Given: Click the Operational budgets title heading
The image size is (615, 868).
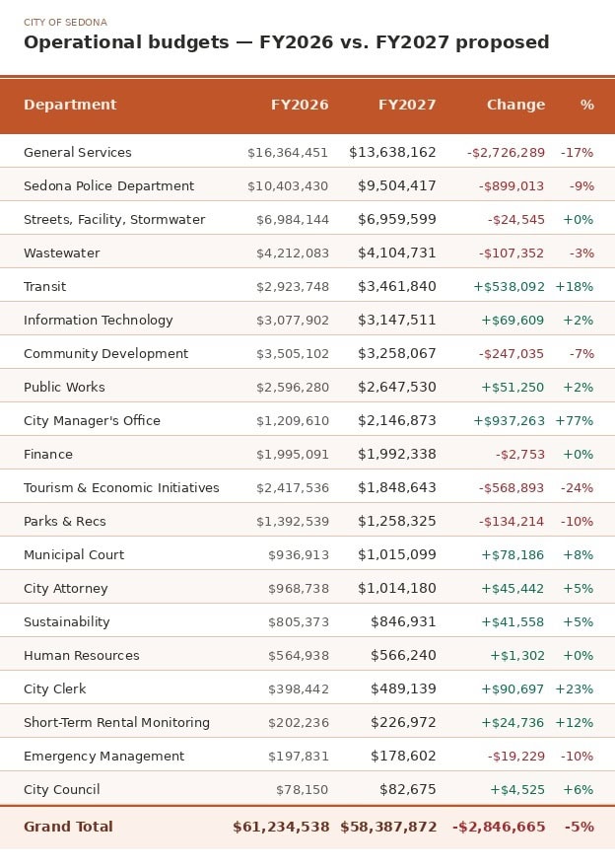Looking at the screenshot, I should (287, 42).
